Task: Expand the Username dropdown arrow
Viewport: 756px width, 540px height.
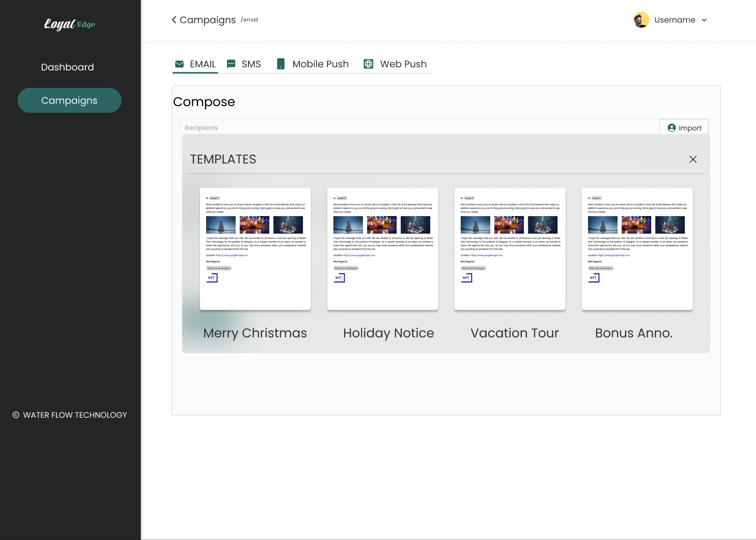Action: (x=704, y=20)
